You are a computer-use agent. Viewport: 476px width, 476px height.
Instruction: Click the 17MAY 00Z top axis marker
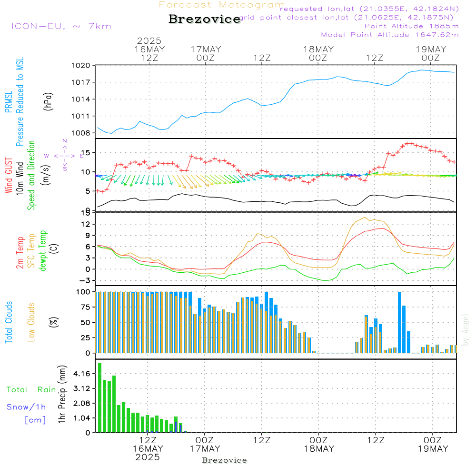(x=206, y=53)
